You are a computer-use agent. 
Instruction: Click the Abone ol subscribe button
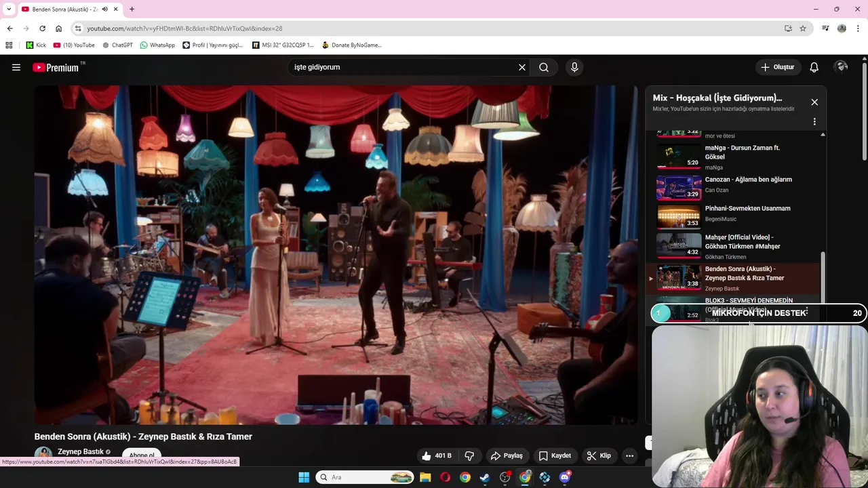pyautogui.click(x=142, y=455)
